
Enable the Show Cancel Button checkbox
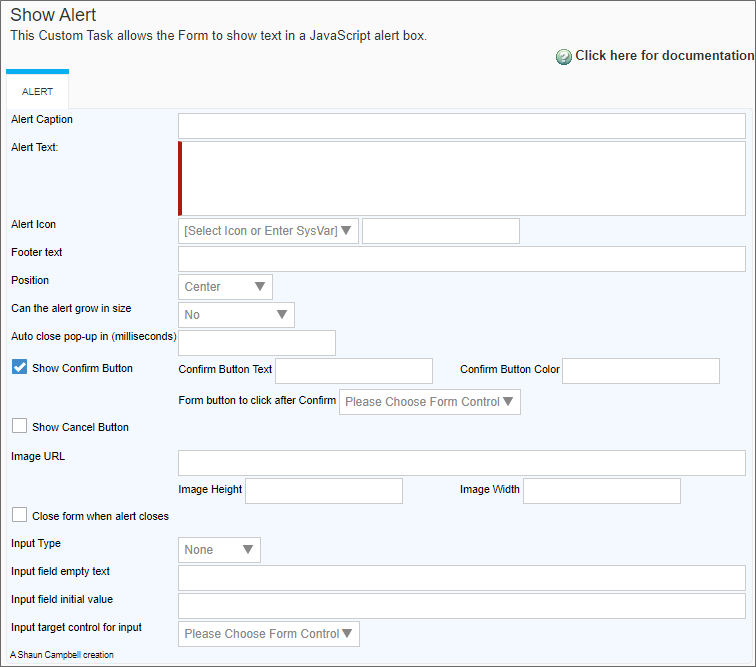(x=19, y=426)
